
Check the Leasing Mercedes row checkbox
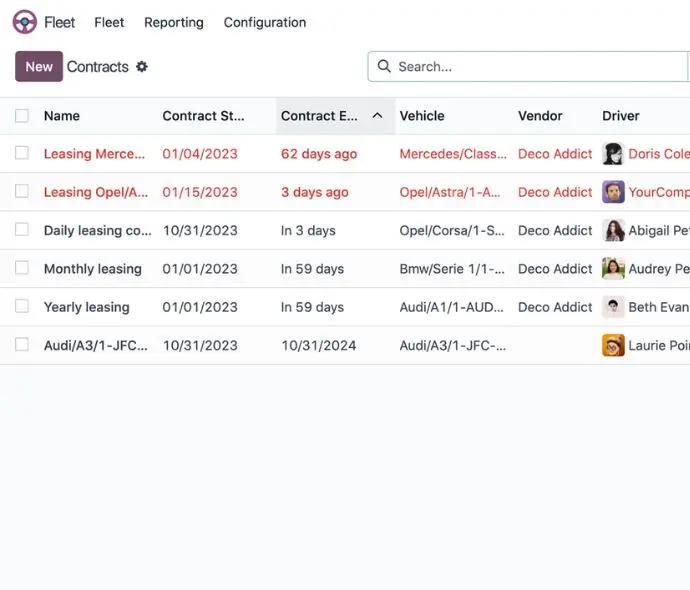click(22, 153)
